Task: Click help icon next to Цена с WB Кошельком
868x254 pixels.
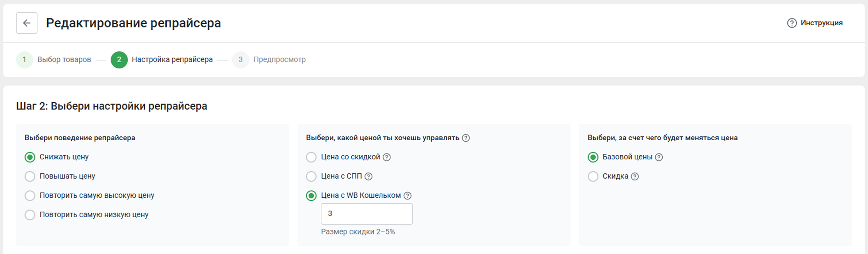Action: [x=408, y=196]
